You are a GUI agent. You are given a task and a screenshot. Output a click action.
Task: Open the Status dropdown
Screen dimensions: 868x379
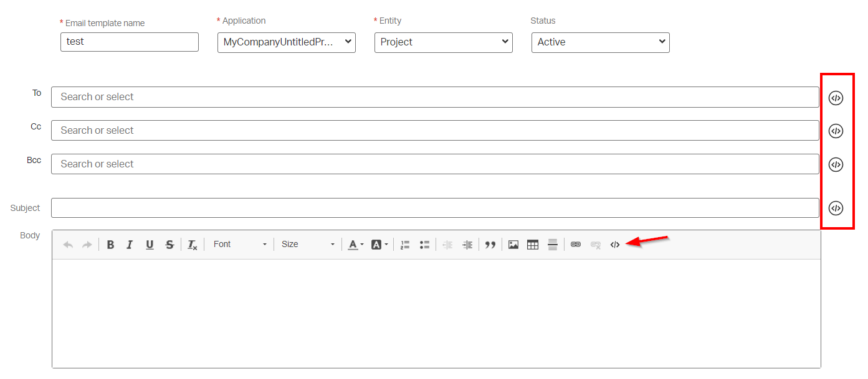[601, 42]
